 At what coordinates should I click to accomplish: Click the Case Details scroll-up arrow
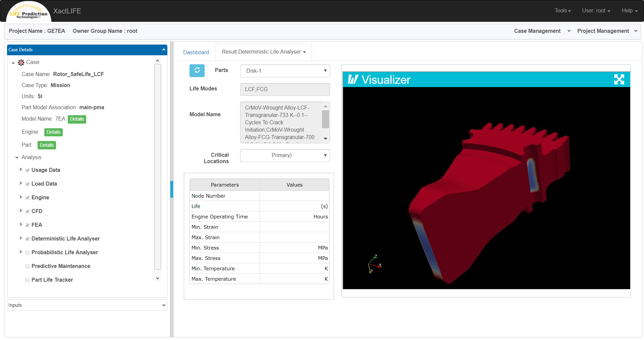(x=158, y=61)
